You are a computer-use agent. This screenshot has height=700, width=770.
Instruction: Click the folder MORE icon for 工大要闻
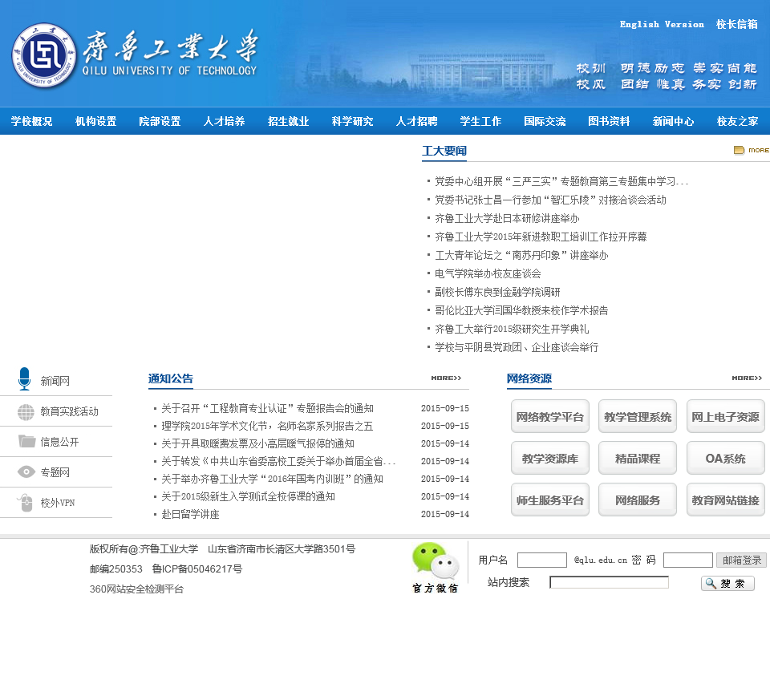[751, 150]
